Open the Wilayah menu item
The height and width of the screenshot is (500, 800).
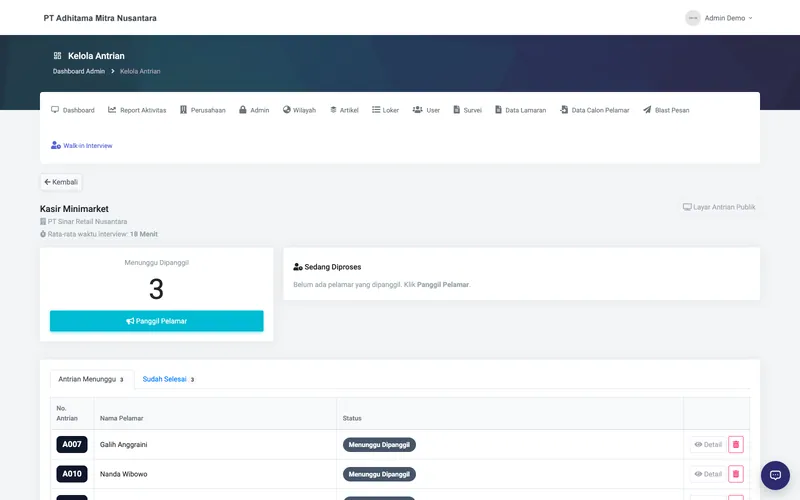tap(299, 110)
